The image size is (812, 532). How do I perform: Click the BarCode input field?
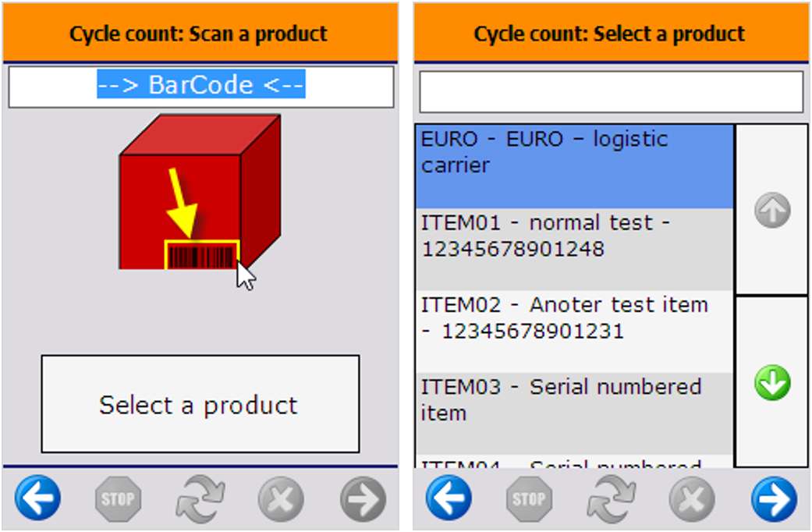[200, 86]
